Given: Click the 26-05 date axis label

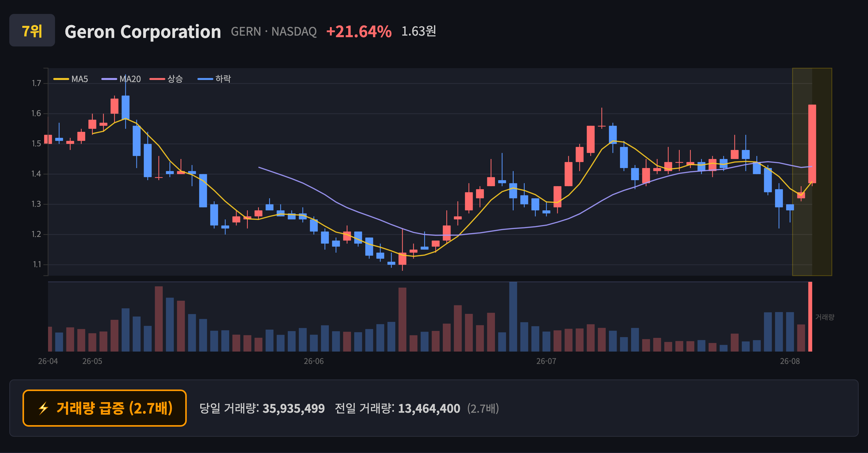Looking at the screenshot, I should coord(92,361).
